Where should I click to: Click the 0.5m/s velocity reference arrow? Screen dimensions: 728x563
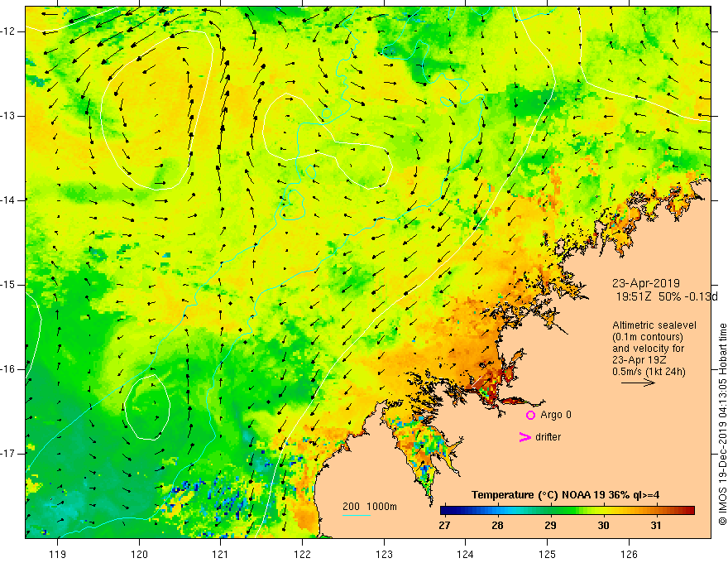pyautogui.click(x=638, y=383)
